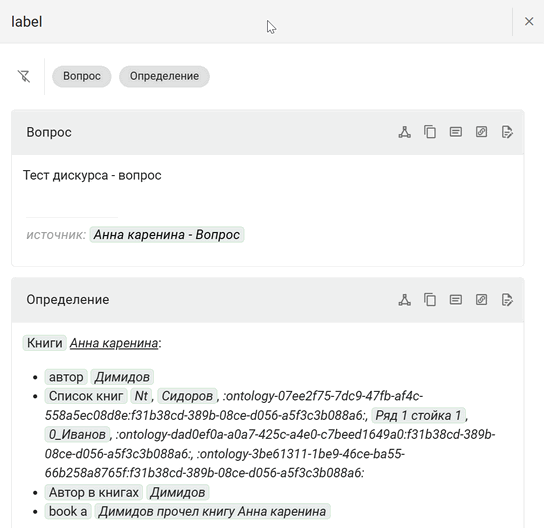The width and height of the screenshot is (544, 528).
Task: Copy the Определение card content
Action: tap(430, 300)
